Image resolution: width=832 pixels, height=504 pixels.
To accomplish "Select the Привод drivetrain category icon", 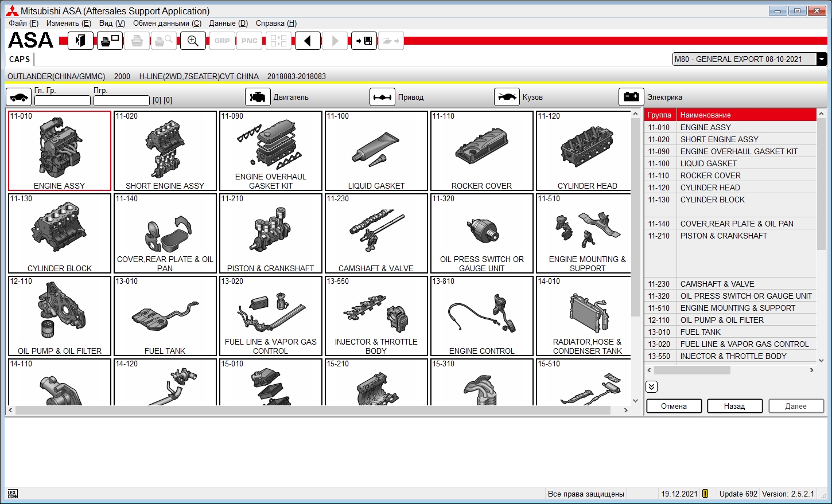I will (x=382, y=97).
